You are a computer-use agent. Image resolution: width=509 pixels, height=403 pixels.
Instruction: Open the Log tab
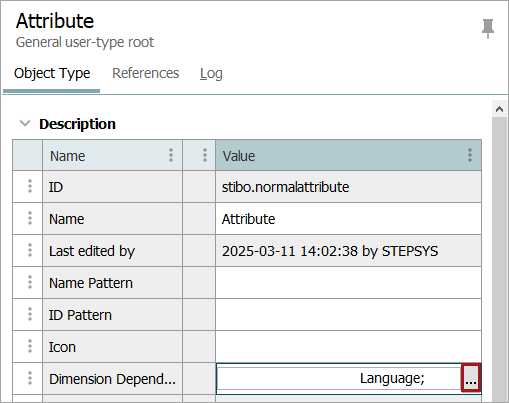click(x=211, y=74)
